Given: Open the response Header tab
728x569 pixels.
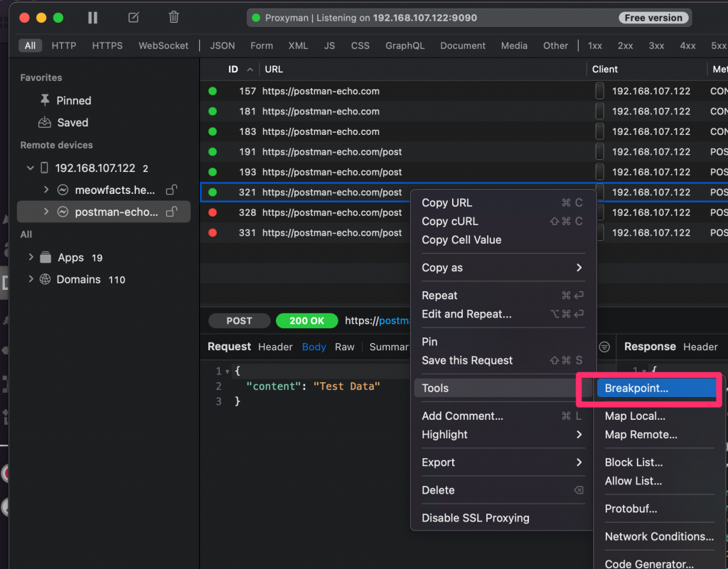Looking at the screenshot, I should [x=700, y=347].
